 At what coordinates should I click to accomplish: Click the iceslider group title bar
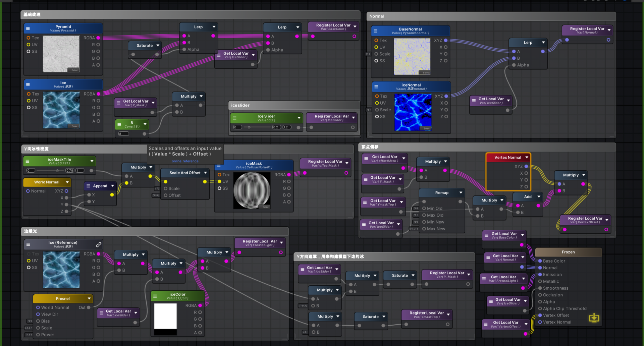tap(294, 105)
